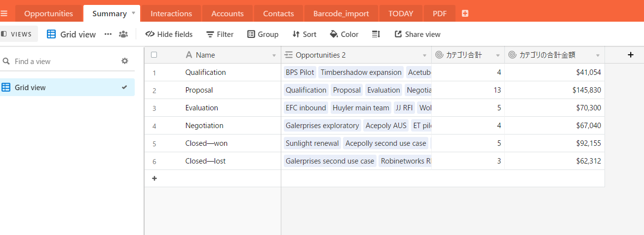Click the Find a view search field
The height and width of the screenshot is (235, 644).
click(59, 62)
